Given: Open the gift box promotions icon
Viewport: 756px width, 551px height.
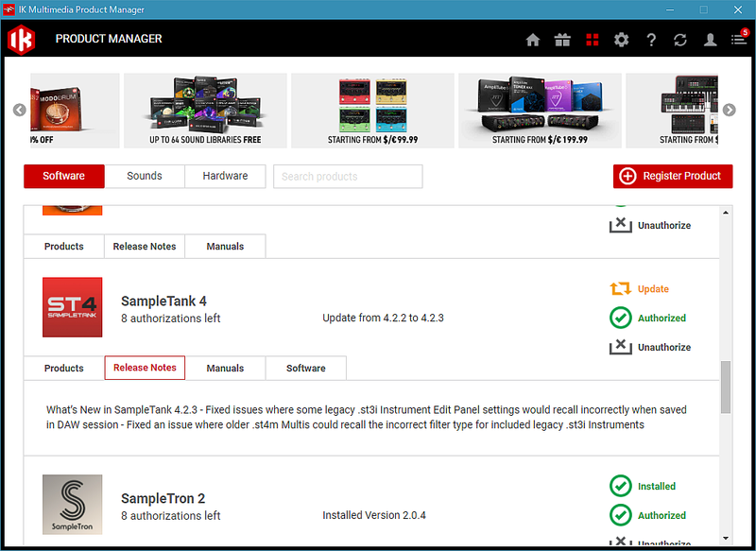Looking at the screenshot, I should (562, 40).
